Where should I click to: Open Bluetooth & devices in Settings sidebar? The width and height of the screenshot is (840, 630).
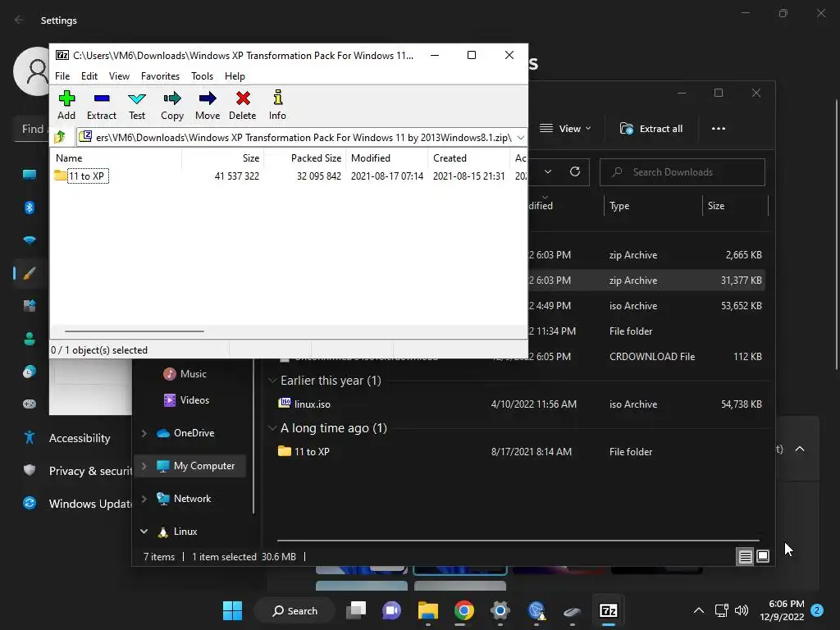coord(30,208)
